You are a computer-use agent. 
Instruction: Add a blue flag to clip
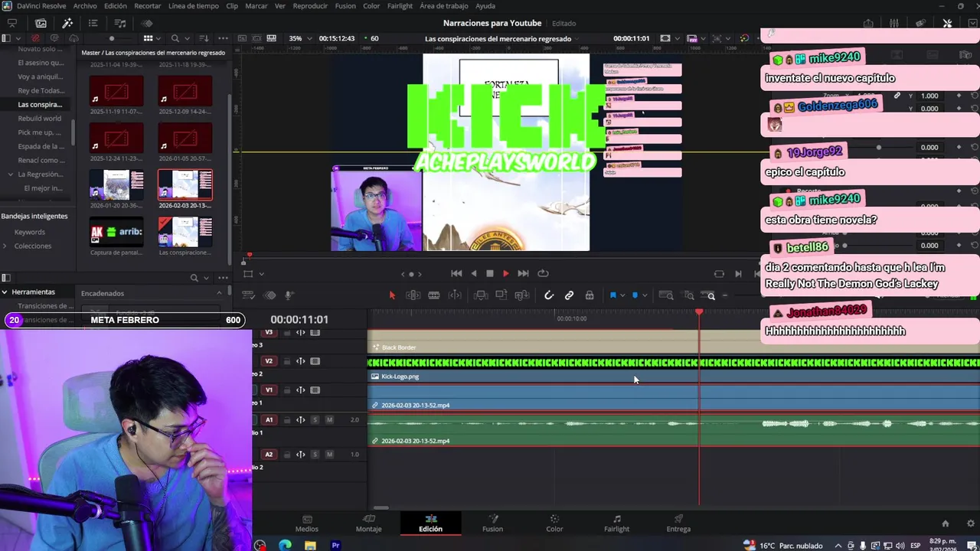tap(612, 295)
